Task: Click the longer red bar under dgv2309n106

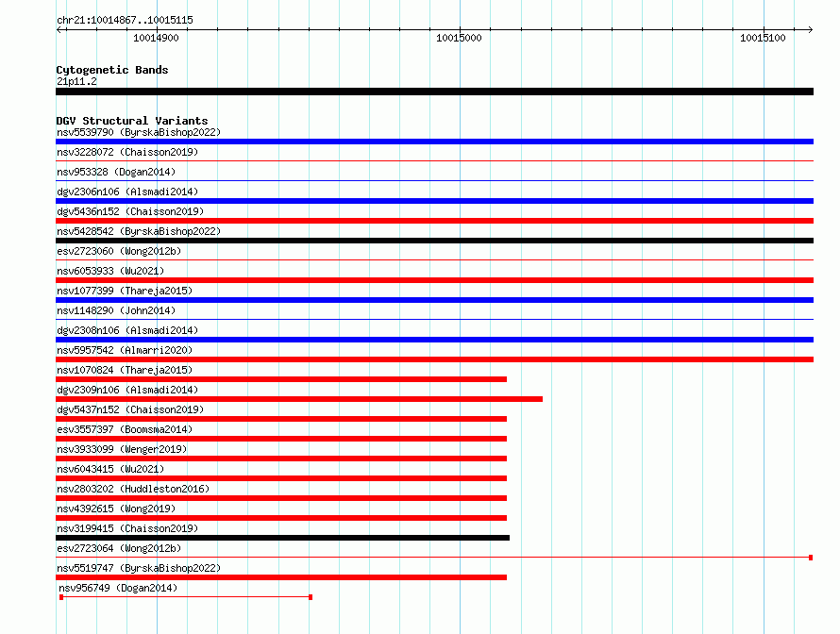Action: [x=299, y=399]
